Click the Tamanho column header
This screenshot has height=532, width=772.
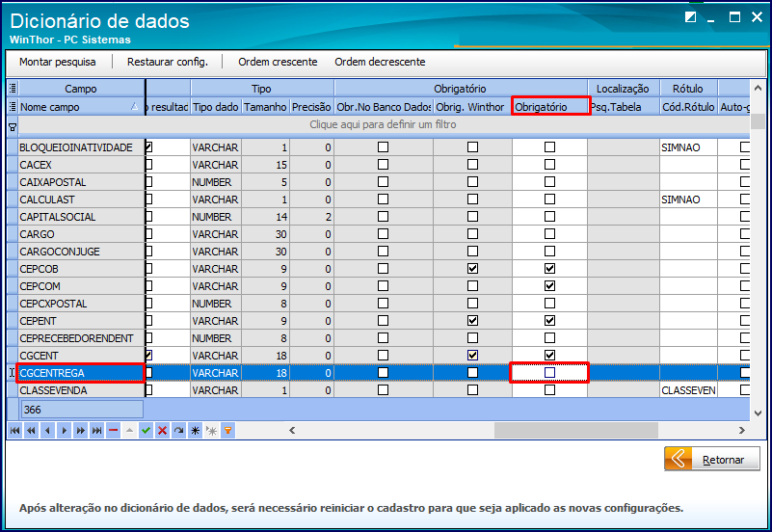pyautogui.click(x=265, y=107)
